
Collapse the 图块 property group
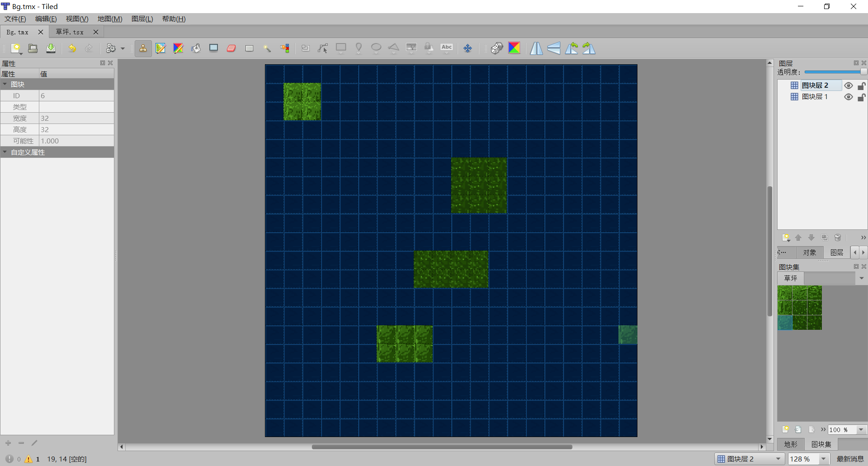pos(5,84)
